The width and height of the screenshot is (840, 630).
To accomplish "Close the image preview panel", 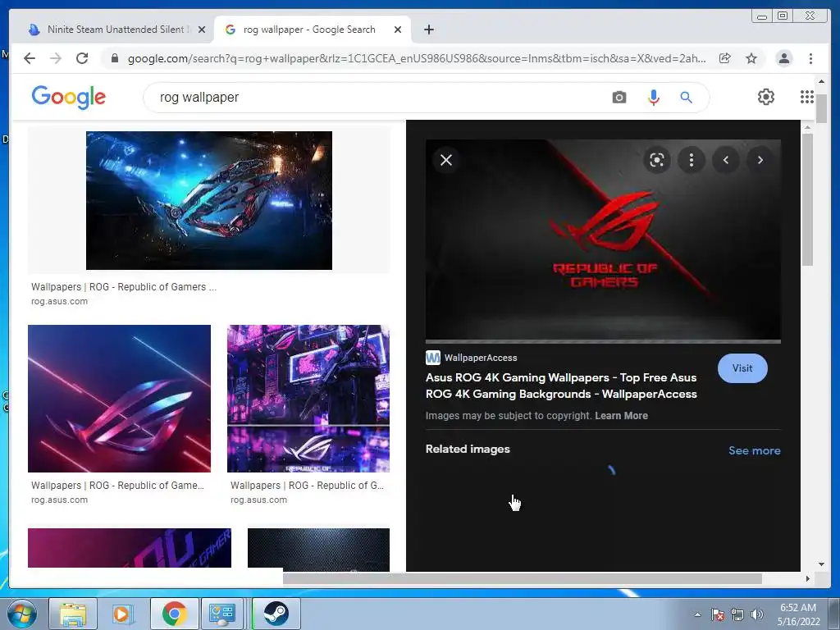I will coord(446,160).
